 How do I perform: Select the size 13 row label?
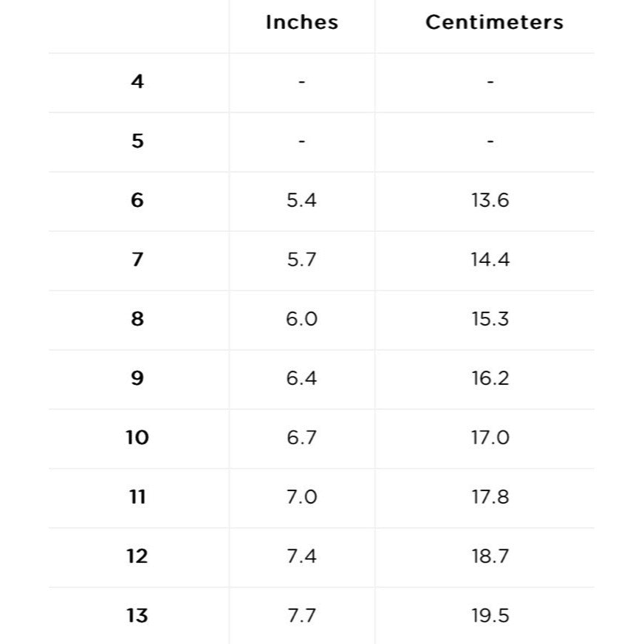[x=137, y=615]
